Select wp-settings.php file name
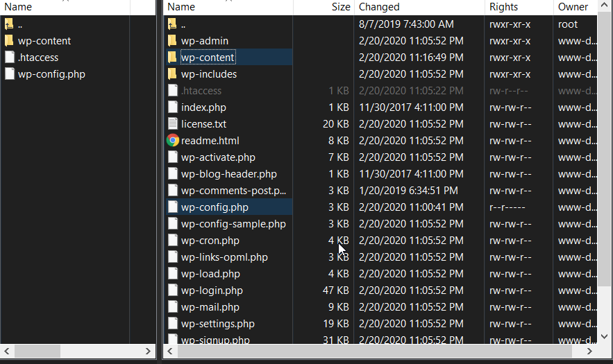Image resolution: width=613 pixels, height=364 pixels. pos(217,324)
